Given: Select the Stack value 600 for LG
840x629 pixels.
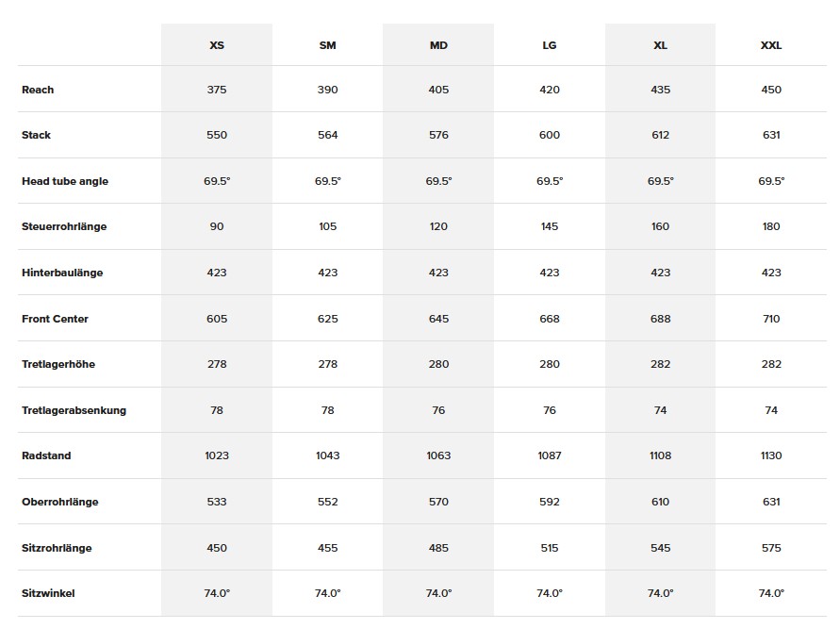Looking at the screenshot, I should click(x=550, y=135).
